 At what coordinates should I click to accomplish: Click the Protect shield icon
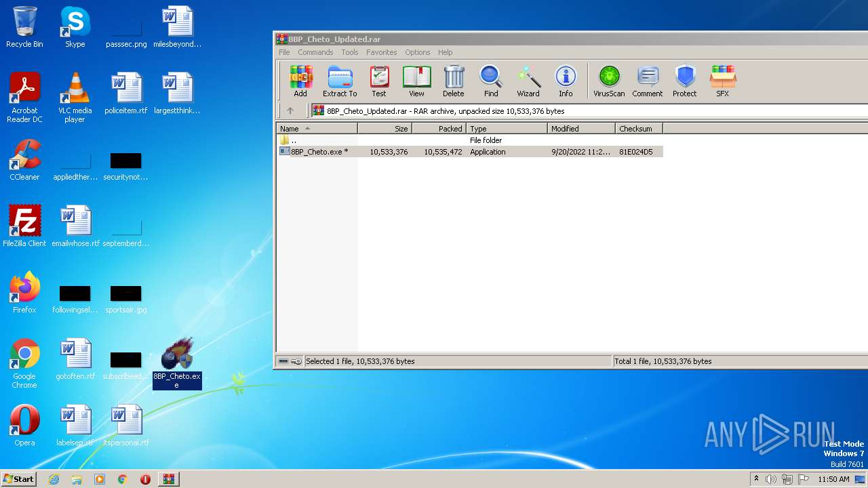685,81
